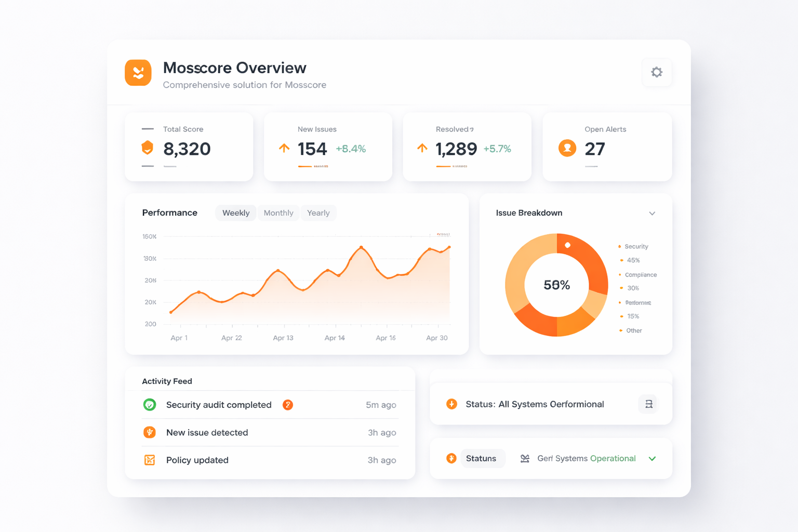Image resolution: width=798 pixels, height=532 pixels.
Task: Click the donut chart's 58% center
Action: point(556,285)
